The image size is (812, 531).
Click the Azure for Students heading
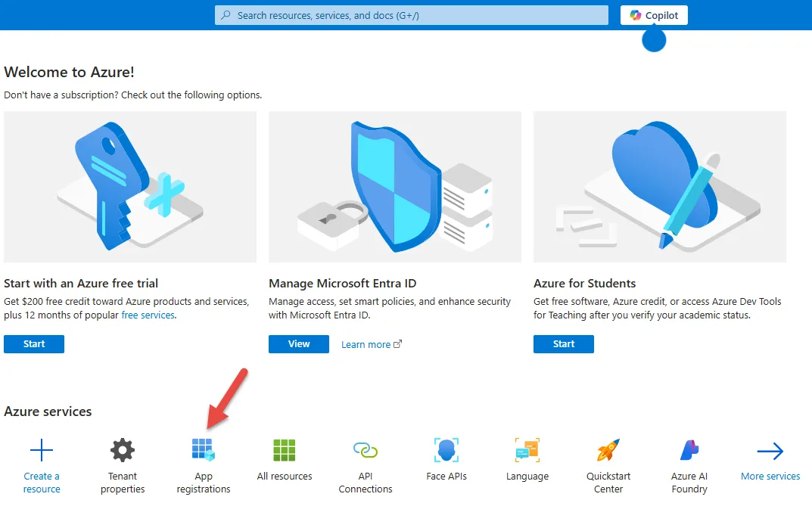point(585,284)
